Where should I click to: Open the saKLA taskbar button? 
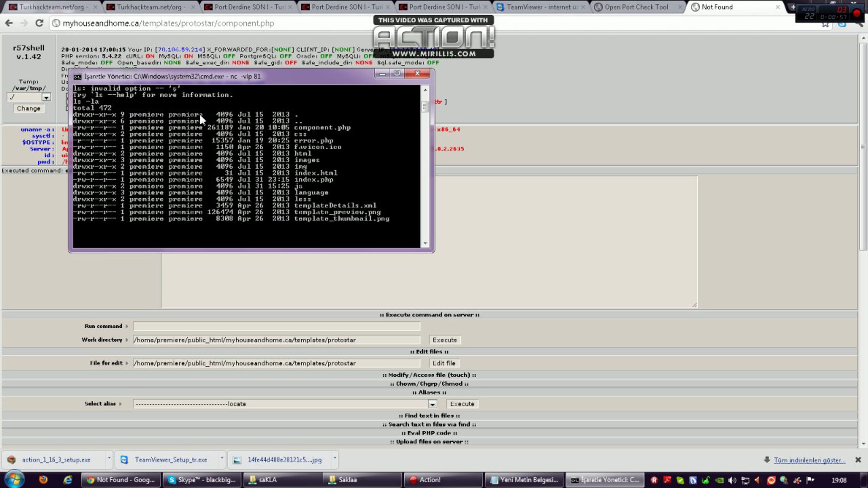[x=283, y=480]
